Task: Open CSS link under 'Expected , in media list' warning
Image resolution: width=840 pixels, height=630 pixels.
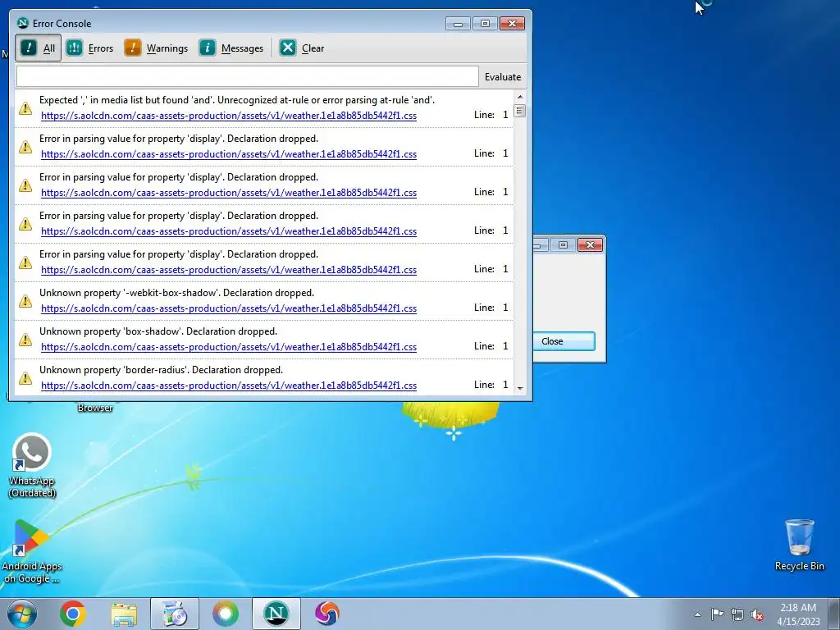Action: click(x=229, y=116)
